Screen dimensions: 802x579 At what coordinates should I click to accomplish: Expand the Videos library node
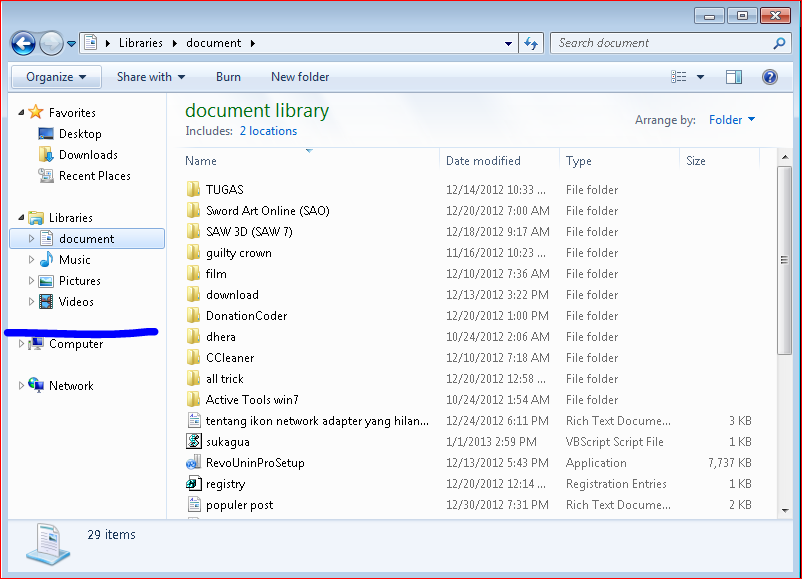(x=31, y=301)
